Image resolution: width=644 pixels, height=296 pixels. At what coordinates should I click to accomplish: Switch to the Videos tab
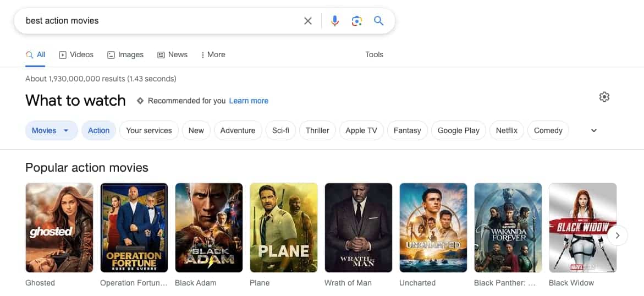pos(76,54)
